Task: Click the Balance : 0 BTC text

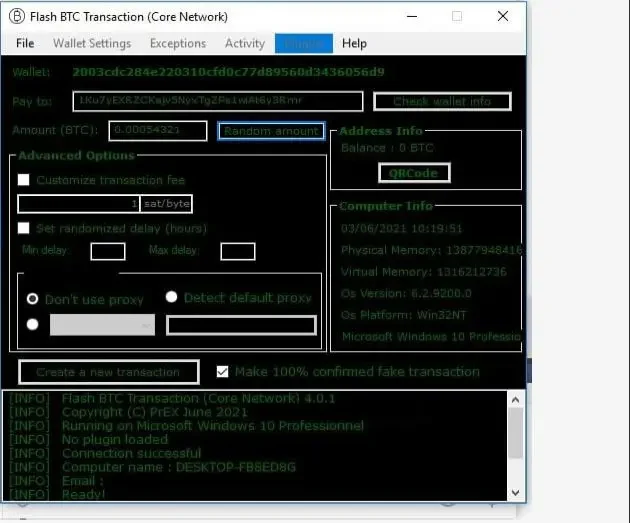Action: 387,148
